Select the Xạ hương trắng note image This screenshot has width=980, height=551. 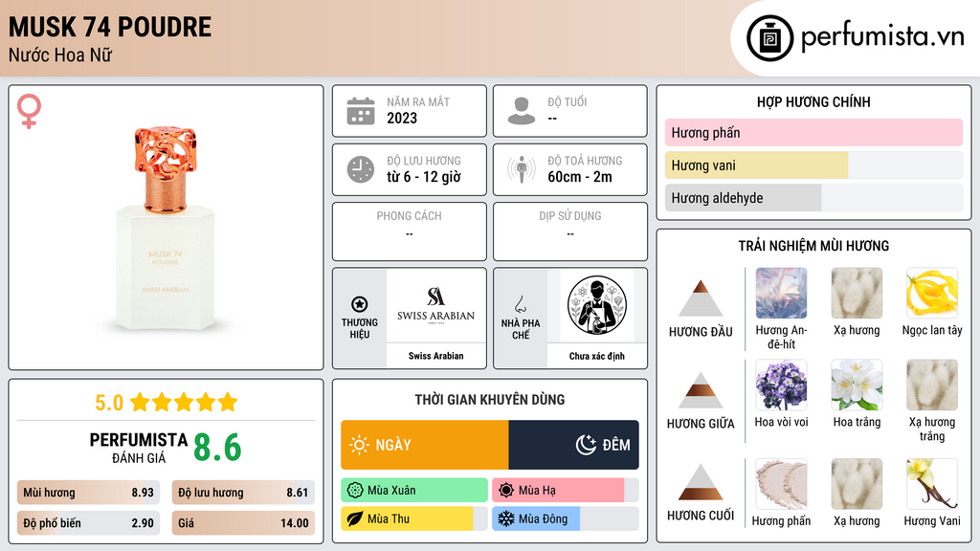[x=932, y=385]
